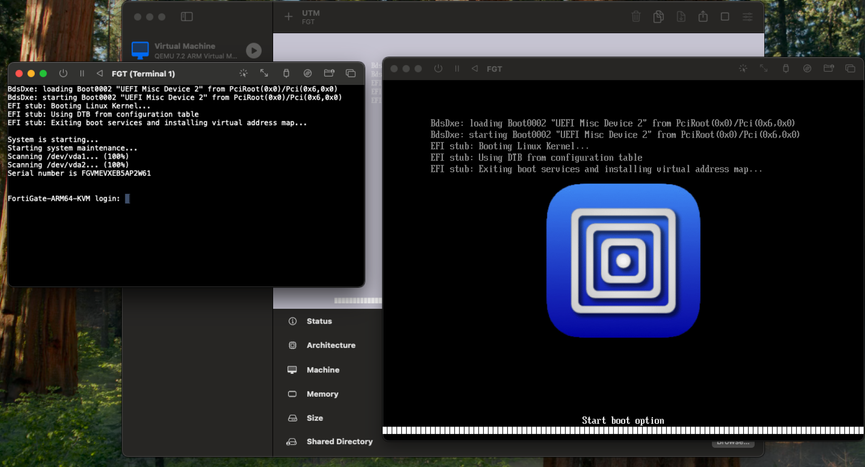
Task: Open USB icon in FGT display window toolbar
Action: pyautogui.click(x=786, y=68)
